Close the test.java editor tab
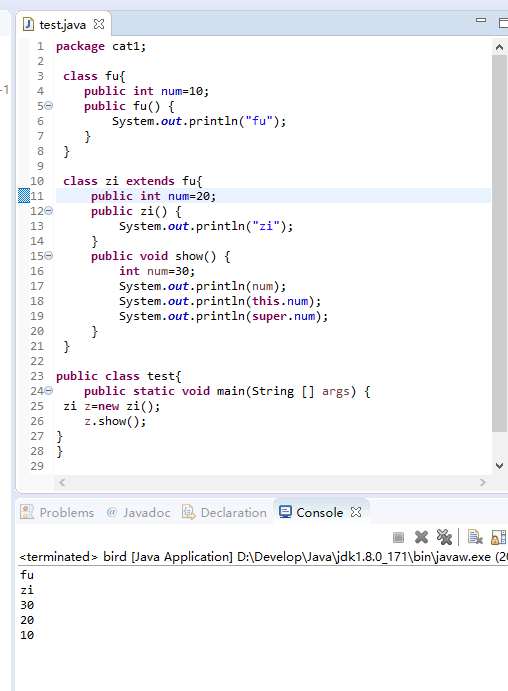This screenshot has width=508, height=691. coord(99,24)
